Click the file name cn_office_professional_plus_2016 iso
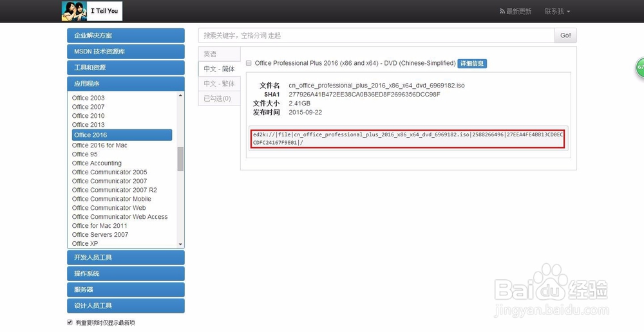The width and height of the screenshot is (644, 332). pyautogui.click(x=377, y=86)
